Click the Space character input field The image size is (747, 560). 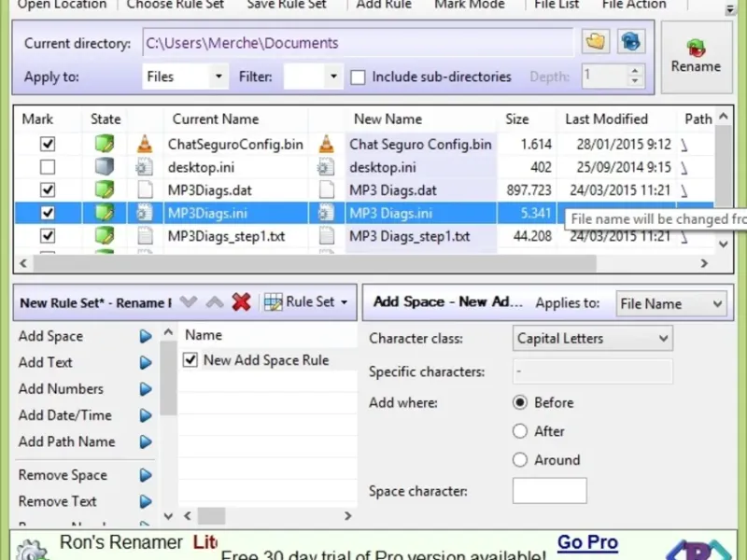pyautogui.click(x=550, y=491)
